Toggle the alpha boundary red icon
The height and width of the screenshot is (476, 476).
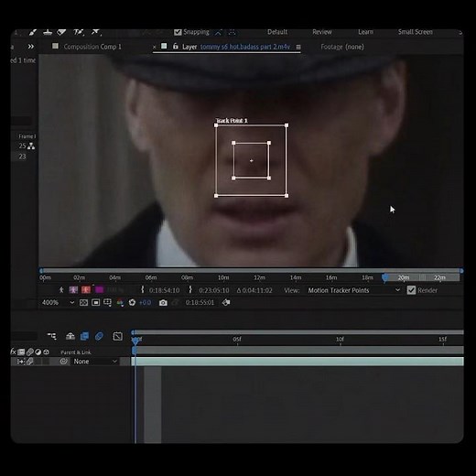[86, 289]
